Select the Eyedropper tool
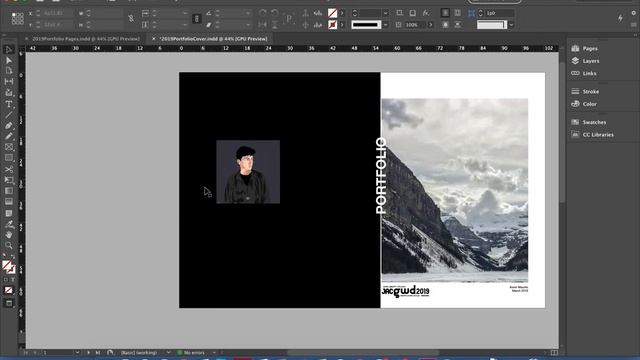The height and width of the screenshot is (360, 640). pyautogui.click(x=9, y=224)
